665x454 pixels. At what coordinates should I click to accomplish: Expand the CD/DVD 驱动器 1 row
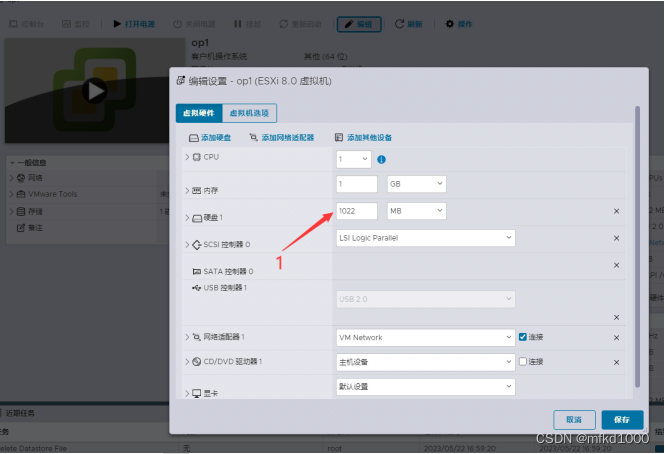(187, 362)
